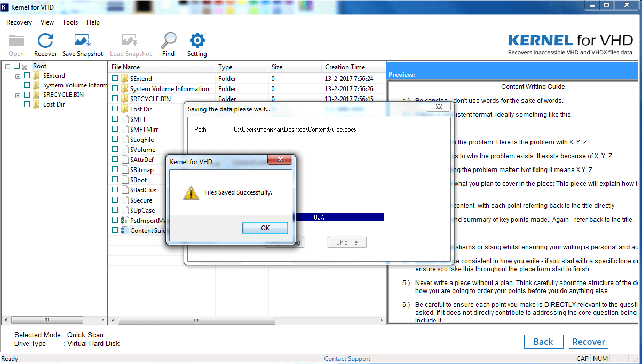
Task: Click the 82% progress bar
Action: pyautogui.click(x=339, y=217)
